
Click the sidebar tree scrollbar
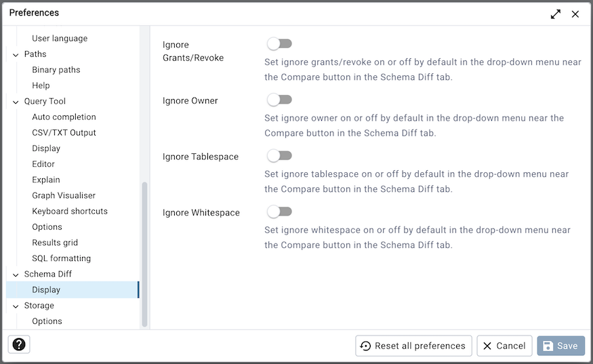[144, 254]
